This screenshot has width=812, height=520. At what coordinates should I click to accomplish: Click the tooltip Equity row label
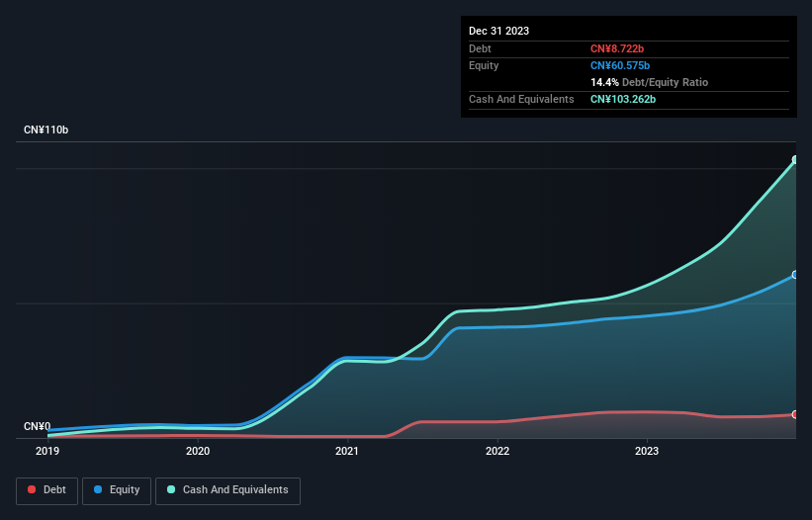(x=484, y=65)
